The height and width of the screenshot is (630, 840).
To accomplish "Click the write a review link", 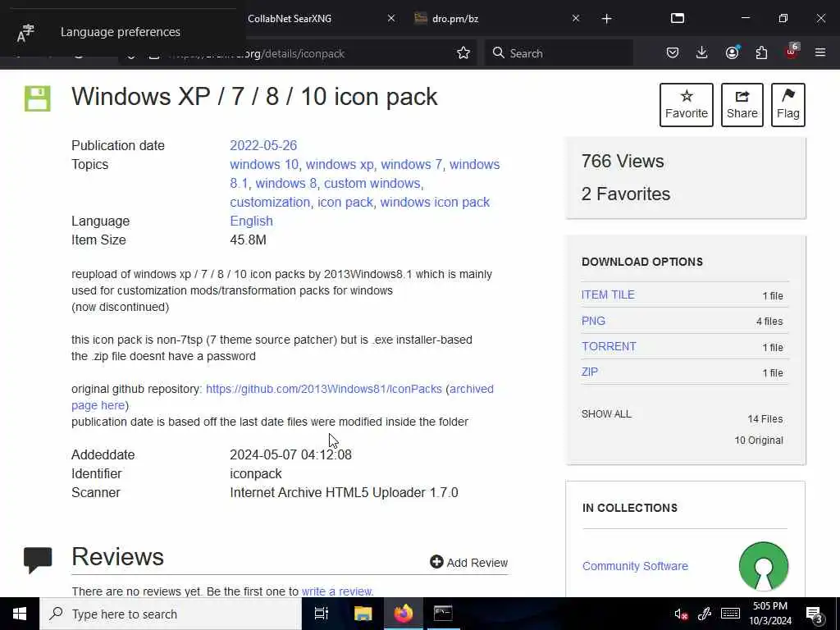I will pos(337,591).
